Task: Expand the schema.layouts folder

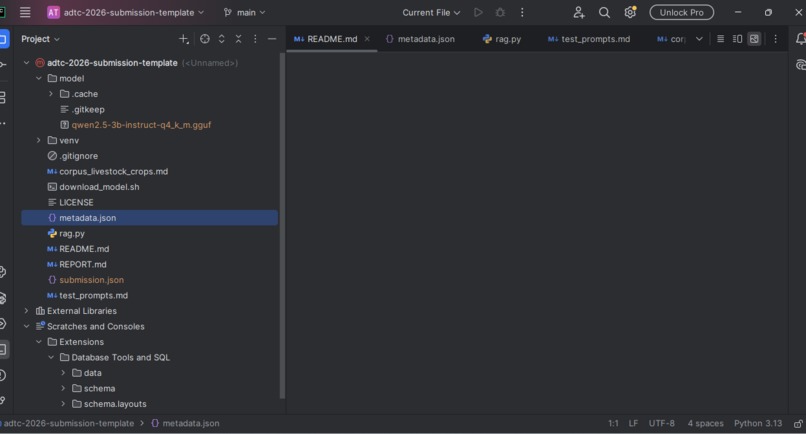Action: point(63,404)
